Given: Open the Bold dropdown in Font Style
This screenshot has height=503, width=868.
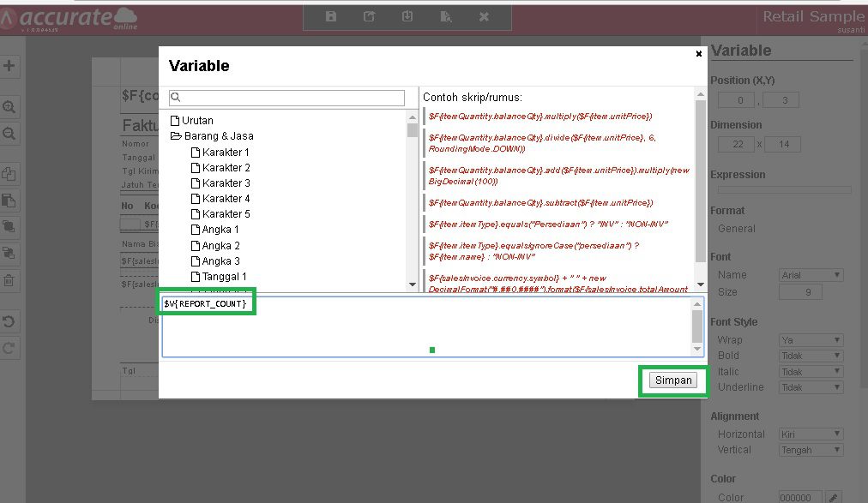Looking at the screenshot, I should 812,356.
